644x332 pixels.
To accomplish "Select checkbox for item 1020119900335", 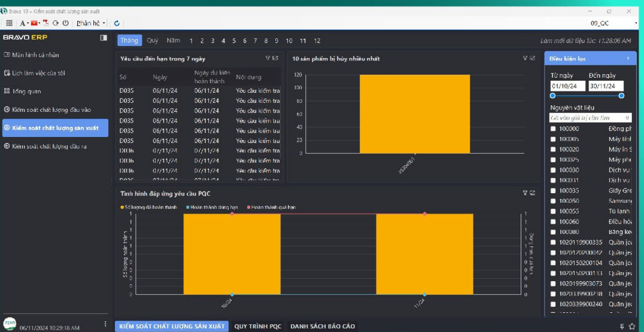I will click(553, 242).
